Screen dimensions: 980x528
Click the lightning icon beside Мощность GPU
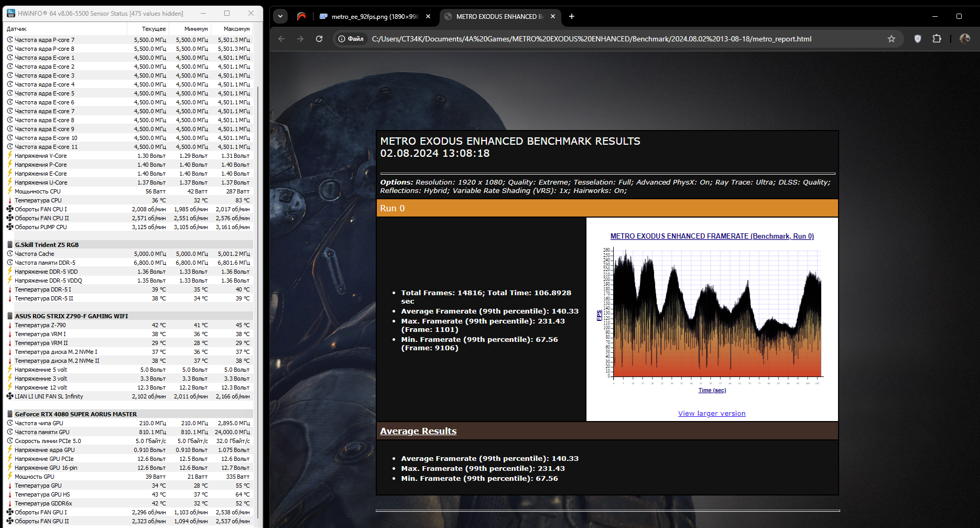coord(10,477)
